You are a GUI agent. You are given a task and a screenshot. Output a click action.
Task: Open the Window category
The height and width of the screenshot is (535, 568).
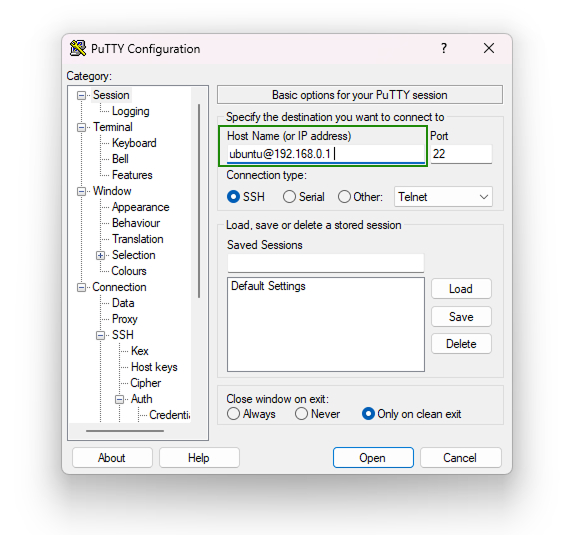coord(112,191)
